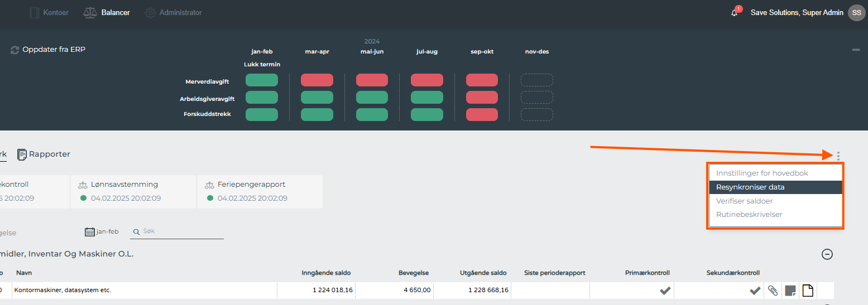Click the paperclip attachment icon
This screenshot has width=868, height=305.
773,290
